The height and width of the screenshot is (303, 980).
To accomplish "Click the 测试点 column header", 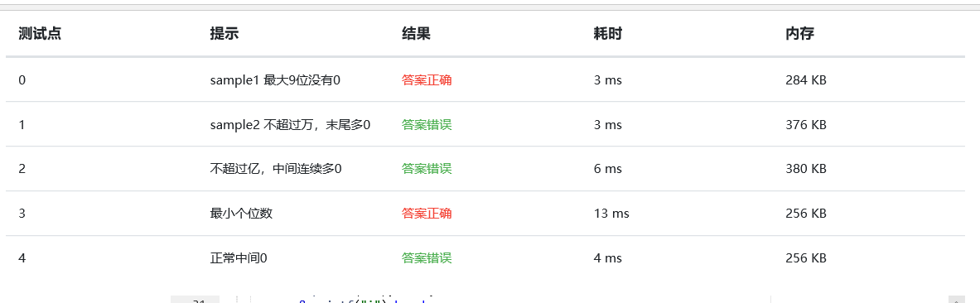I will coord(40,34).
